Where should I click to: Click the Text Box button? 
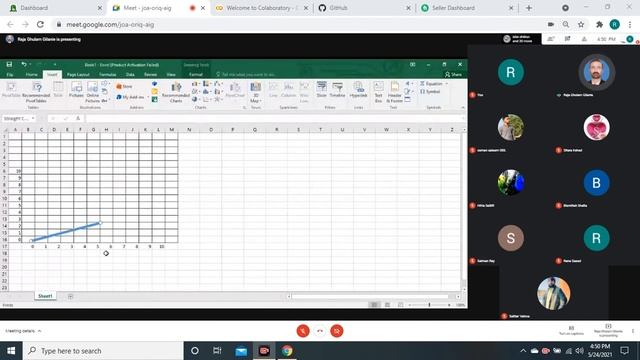click(378, 92)
